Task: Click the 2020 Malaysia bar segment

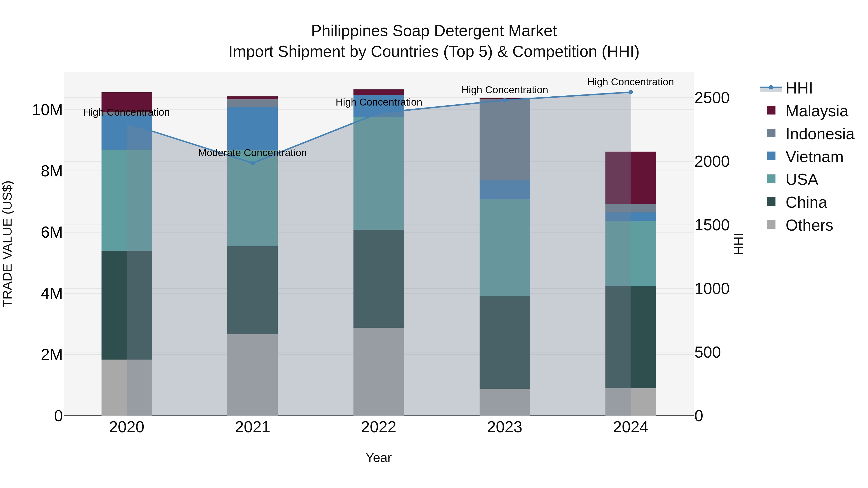Action: 127,102
